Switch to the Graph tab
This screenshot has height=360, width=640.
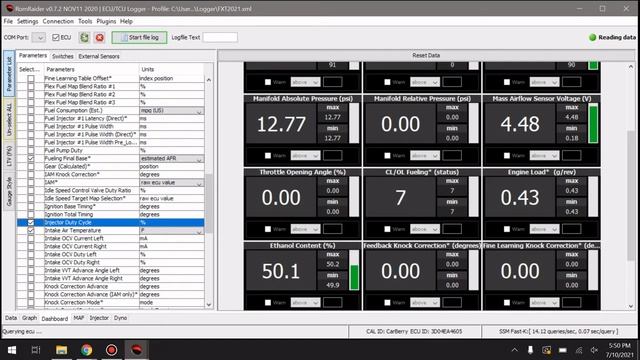point(29,318)
